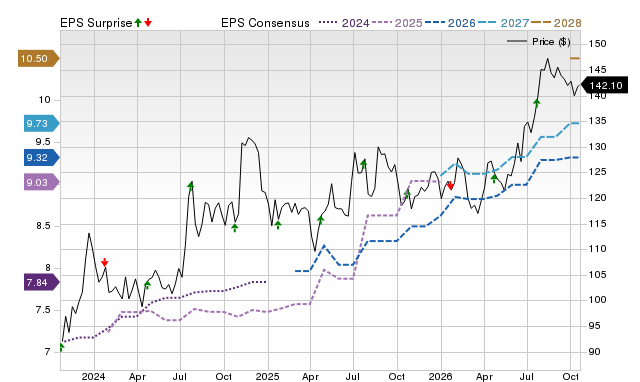Screen dimensions: 640x382
Task: Click the green EPS beat arrow at Jul 2024
Action: [x=191, y=186]
